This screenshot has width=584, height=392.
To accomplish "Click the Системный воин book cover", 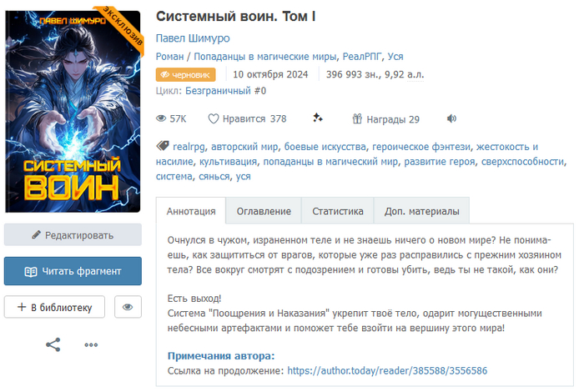I will tap(73, 111).
